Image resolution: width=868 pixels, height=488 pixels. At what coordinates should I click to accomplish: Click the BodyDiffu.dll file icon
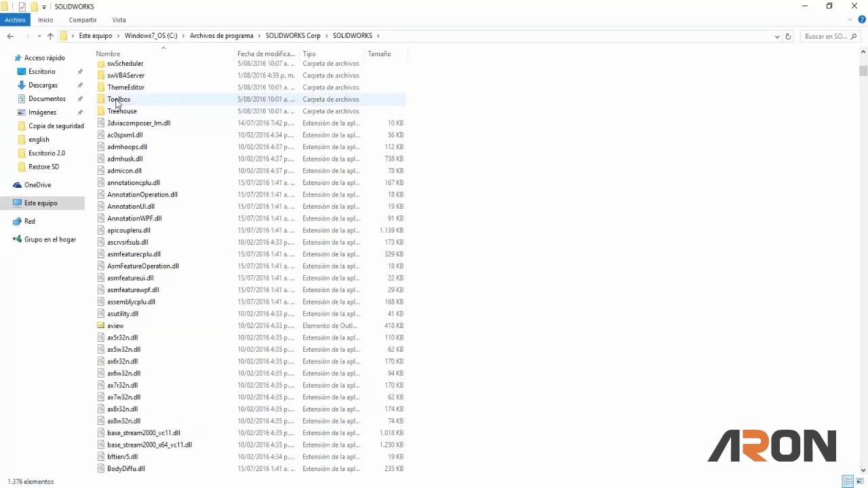101,469
